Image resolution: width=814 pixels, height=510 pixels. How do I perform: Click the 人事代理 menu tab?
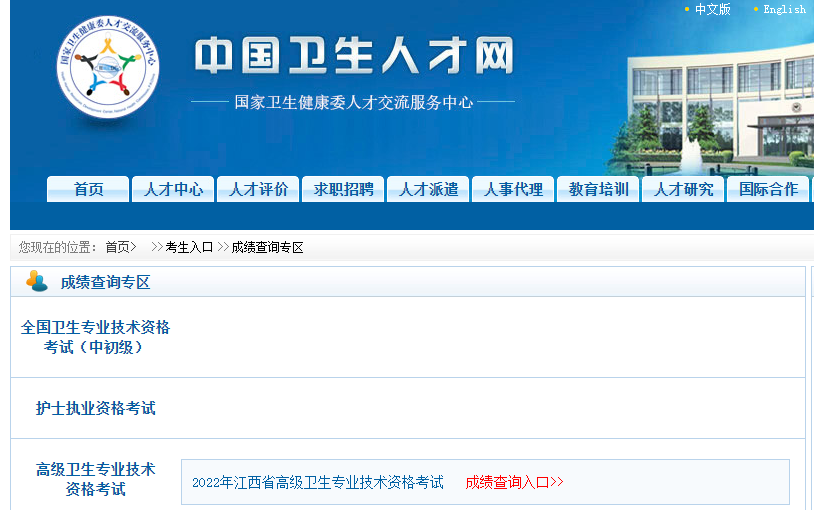(x=513, y=189)
